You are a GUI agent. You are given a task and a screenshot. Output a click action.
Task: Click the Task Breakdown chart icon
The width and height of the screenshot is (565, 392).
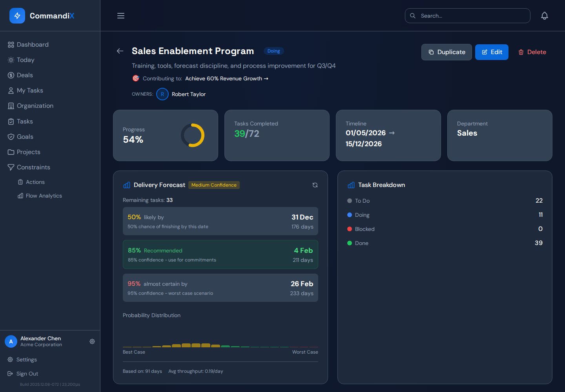(351, 185)
